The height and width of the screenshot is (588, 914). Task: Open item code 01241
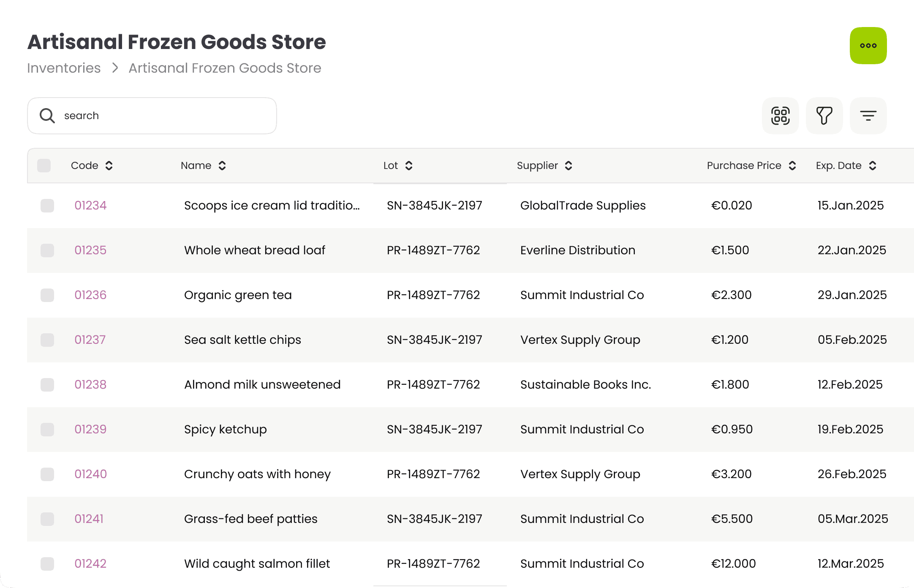(x=89, y=519)
